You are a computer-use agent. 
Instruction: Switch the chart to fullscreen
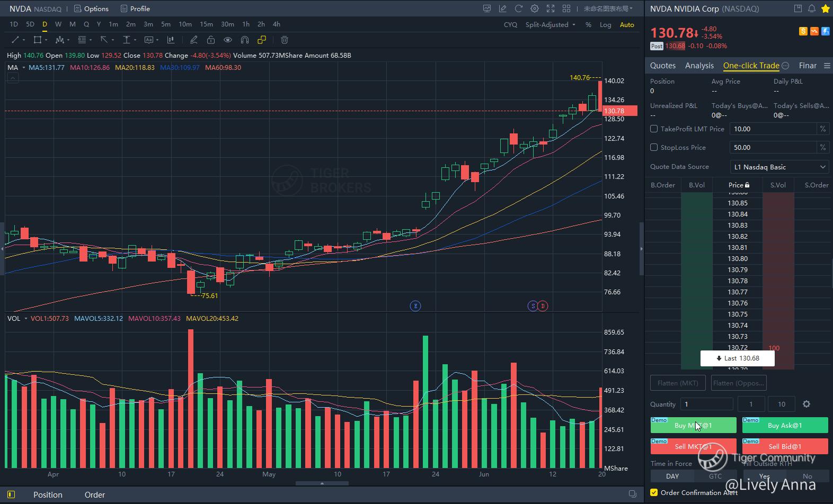click(551, 8)
